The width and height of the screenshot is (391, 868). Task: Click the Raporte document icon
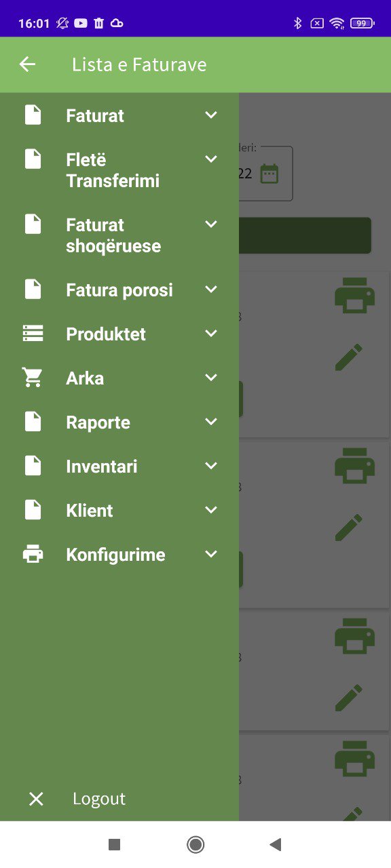tap(33, 422)
